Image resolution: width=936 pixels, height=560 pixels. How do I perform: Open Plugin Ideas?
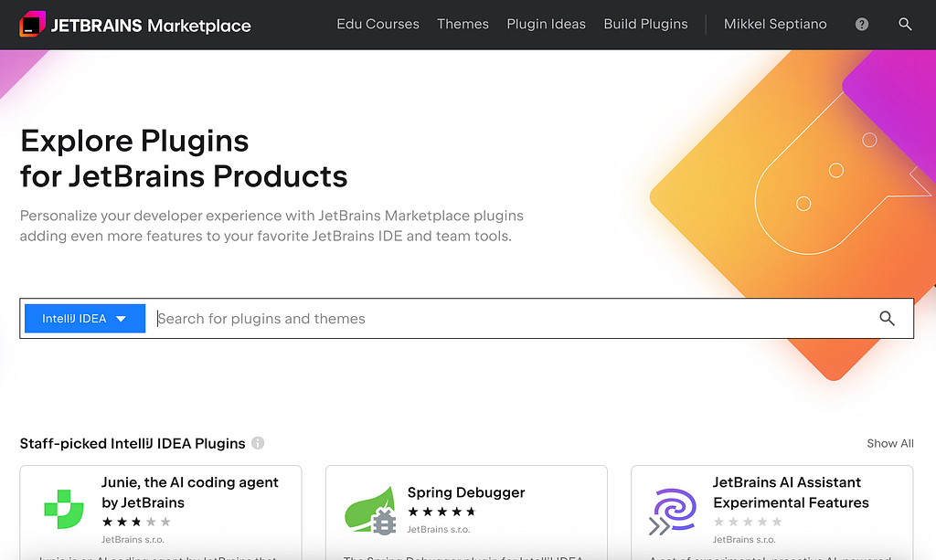point(547,24)
